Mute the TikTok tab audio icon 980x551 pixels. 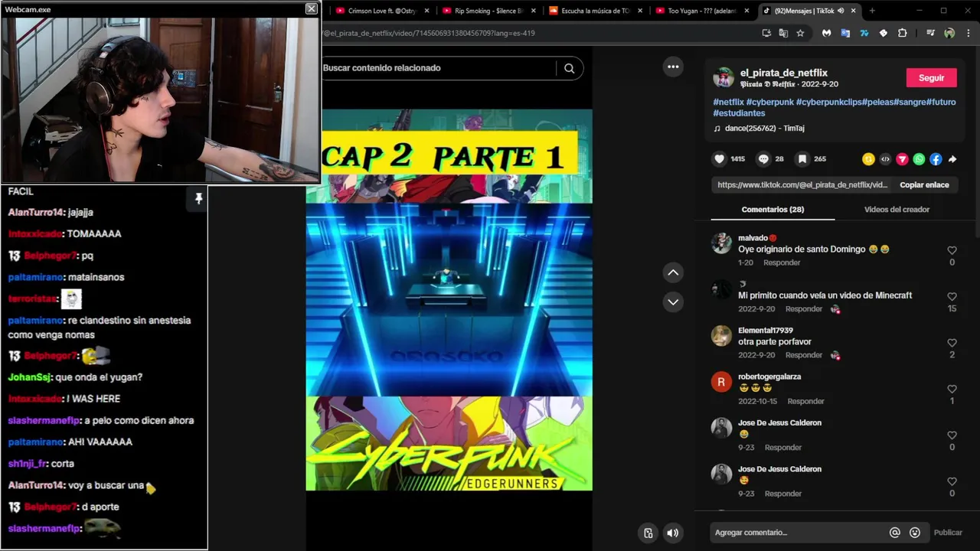[841, 11]
